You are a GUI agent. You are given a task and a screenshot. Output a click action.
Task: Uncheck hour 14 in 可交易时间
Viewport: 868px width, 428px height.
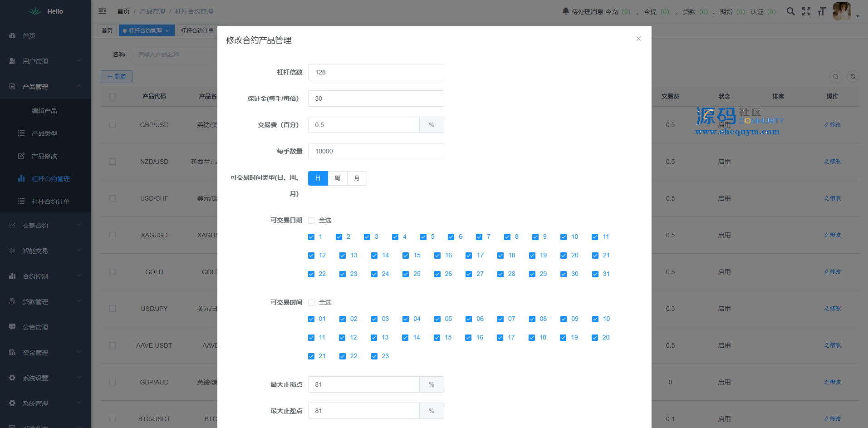405,338
